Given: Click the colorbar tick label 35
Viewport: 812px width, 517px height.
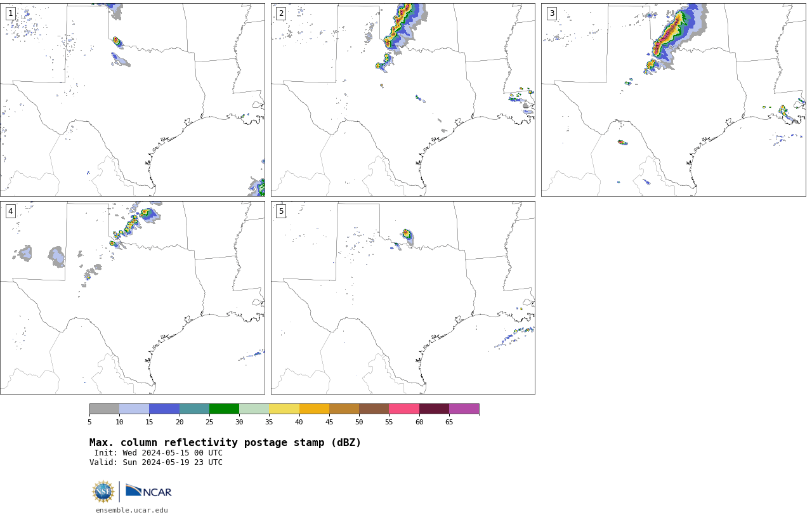Looking at the screenshot, I should (x=269, y=422).
